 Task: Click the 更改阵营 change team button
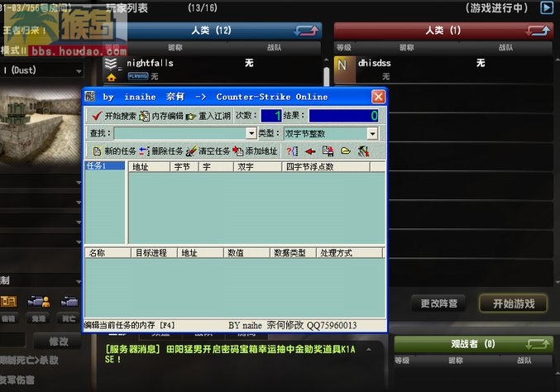pyautogui.click(x=438, y=304)
